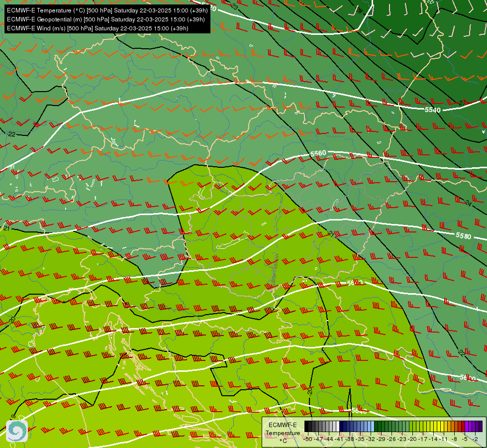Click the -50 value on temperature legend
This screenshot has height=448, width=487.
[308, 439]
